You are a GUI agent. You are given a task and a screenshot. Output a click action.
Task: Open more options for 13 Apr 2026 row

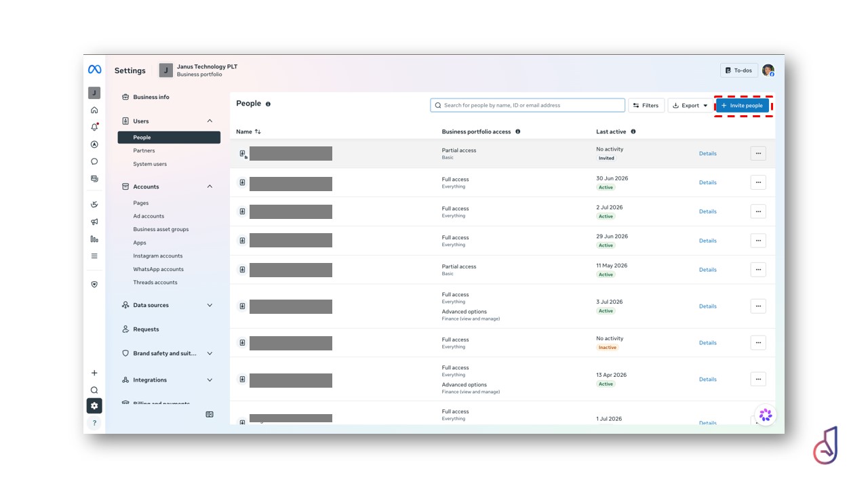(758, 380)
